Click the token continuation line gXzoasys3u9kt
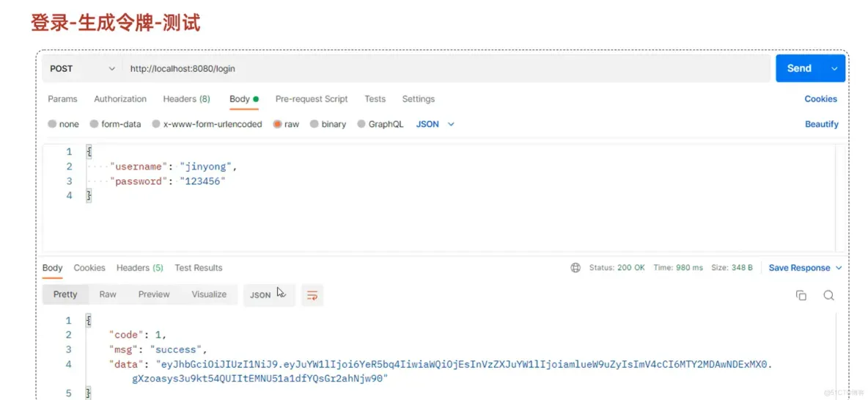This screenshot has height=400, width=868. 260,379
